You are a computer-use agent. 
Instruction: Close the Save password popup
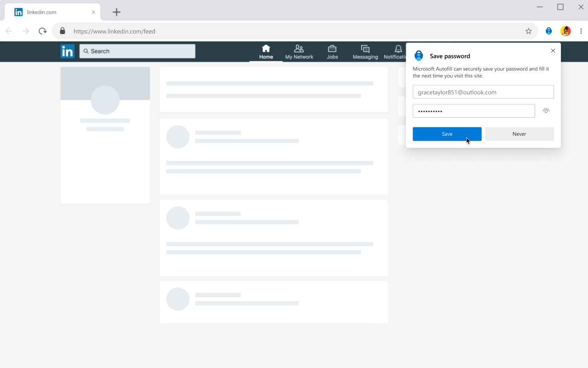pyautogui.click(x=553, y=51)
